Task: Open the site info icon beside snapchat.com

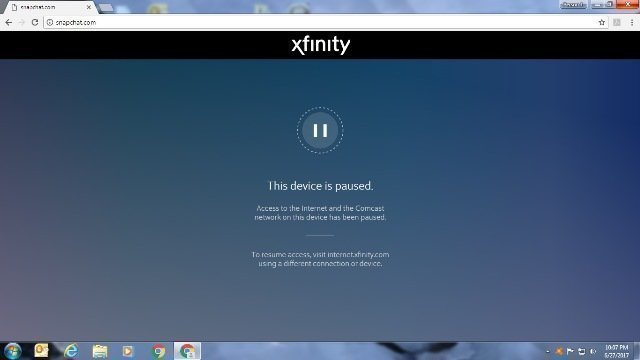Action: point(50,22)
